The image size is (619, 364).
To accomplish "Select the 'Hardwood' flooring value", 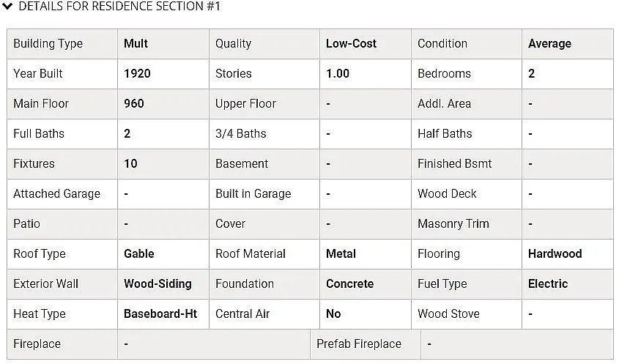I will coord(555,253).
